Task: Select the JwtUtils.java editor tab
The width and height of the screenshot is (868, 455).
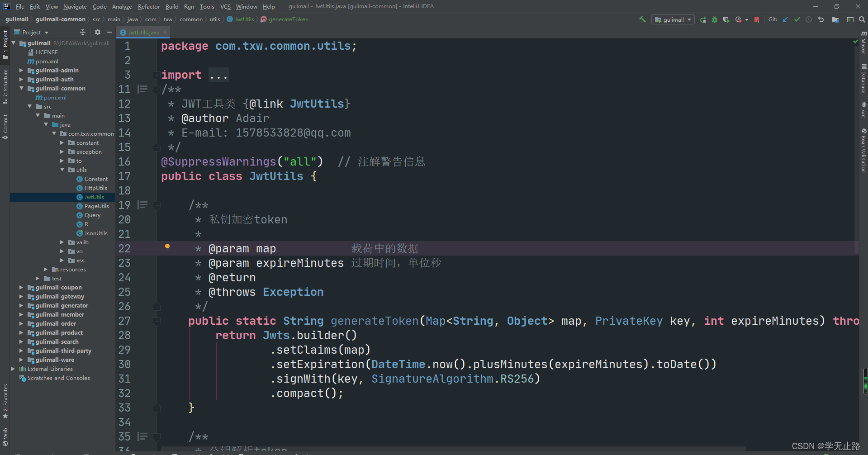Action: (143, 32)
